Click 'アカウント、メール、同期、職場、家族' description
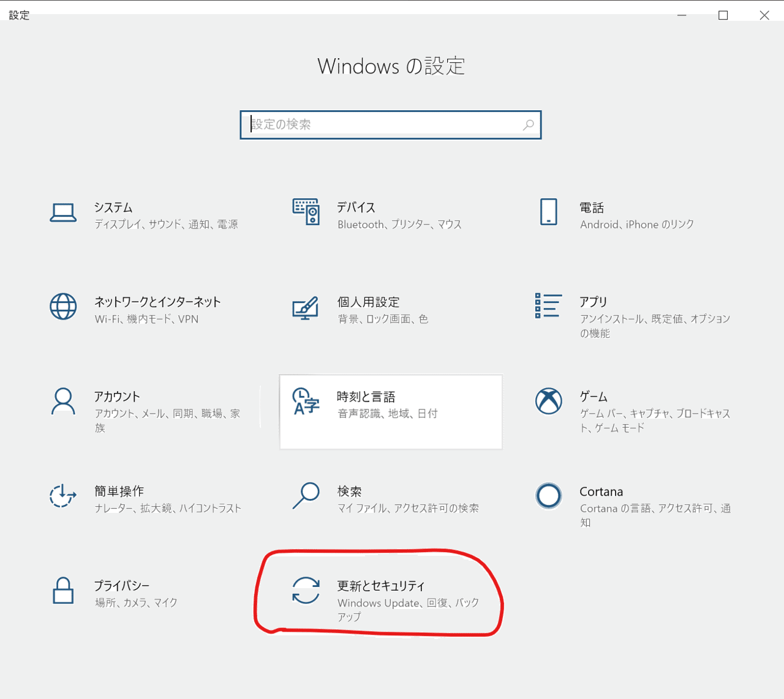This screenshot has height=699, width=784. (x=167, y=421)
